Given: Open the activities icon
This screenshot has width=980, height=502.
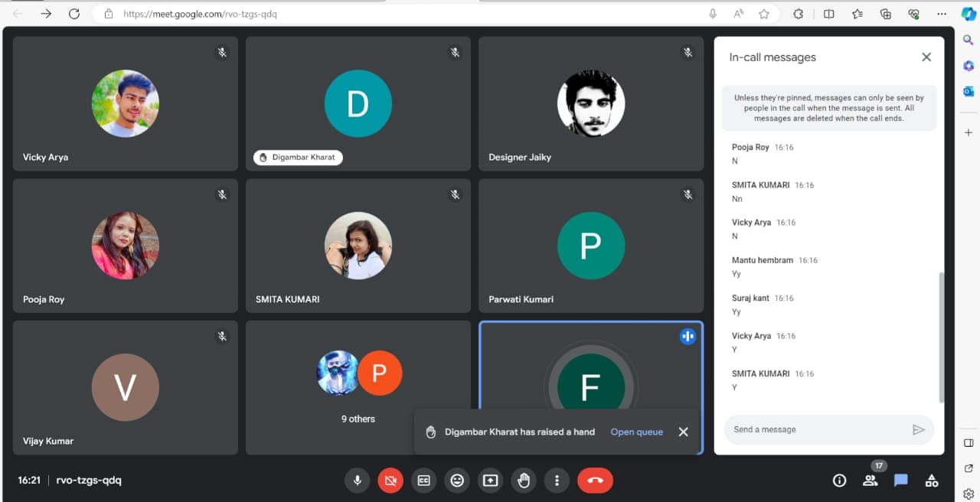Looking at the screenshot, I should tap(932, 481).
